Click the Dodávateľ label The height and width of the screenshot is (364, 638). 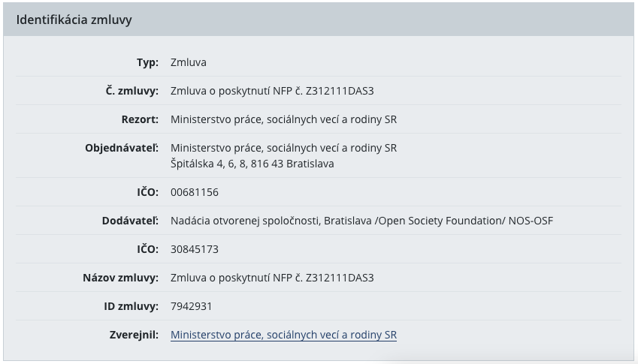130,221
